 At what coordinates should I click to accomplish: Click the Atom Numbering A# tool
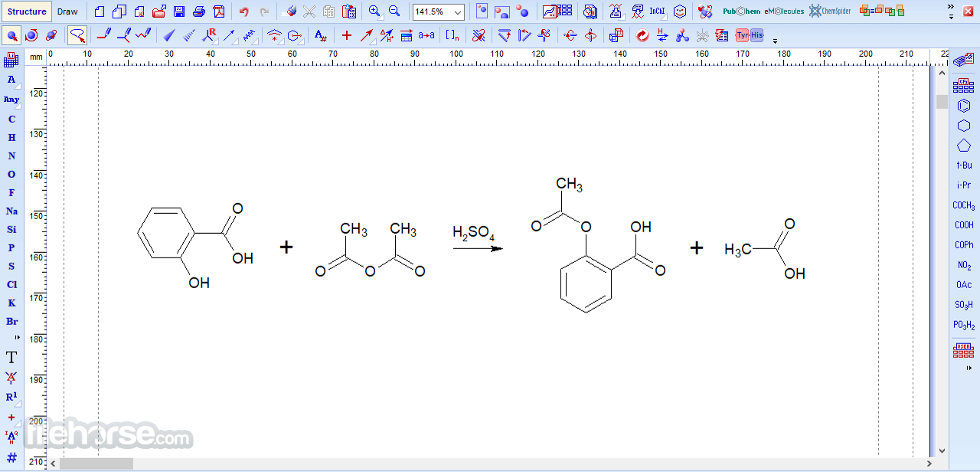click(321, 35)
